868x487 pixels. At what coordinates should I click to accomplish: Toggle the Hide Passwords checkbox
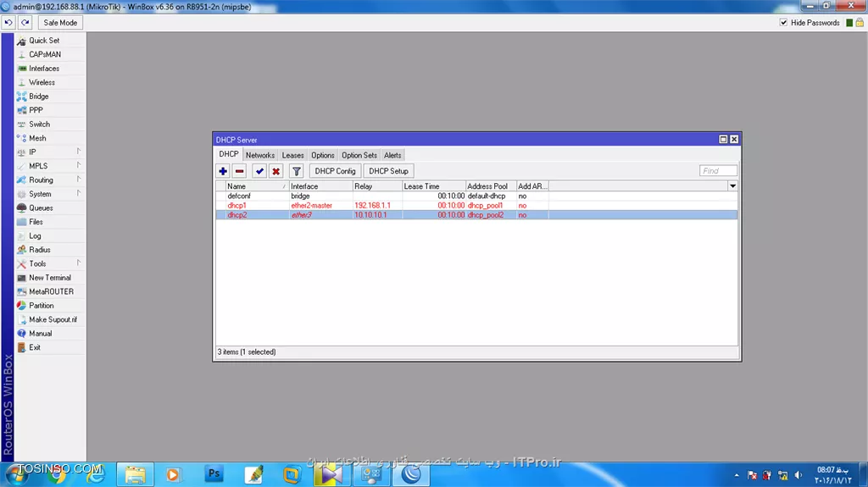point(783,23)
